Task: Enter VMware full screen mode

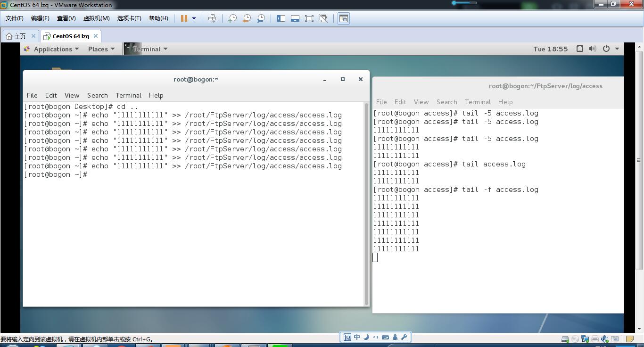Action: point(309,18)
